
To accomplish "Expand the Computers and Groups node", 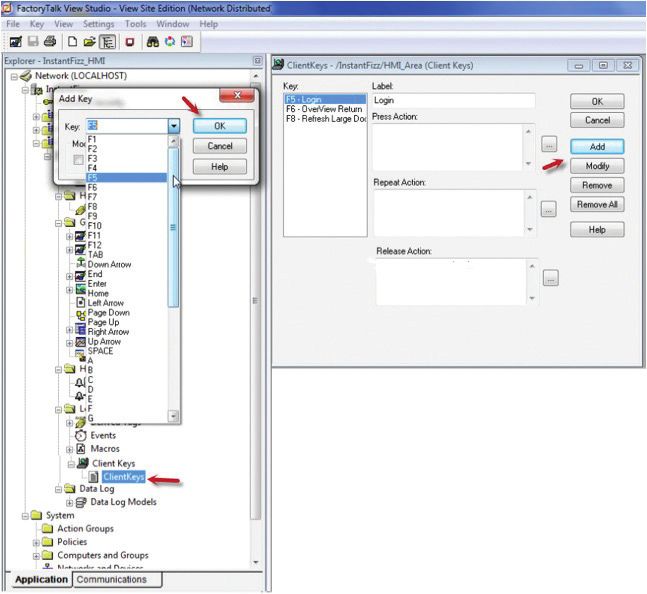I will coord(36,556).
